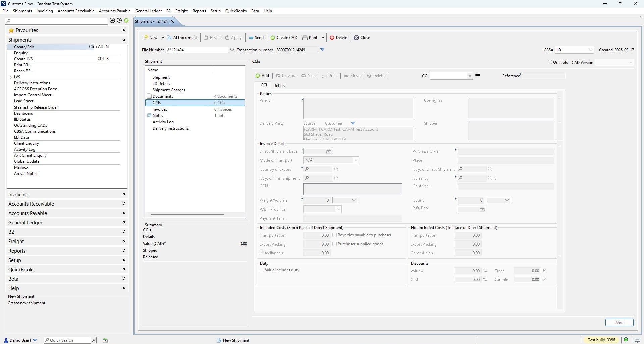This screenshot has height=344, width=644.
Task: Open the Weight/Volume unit dropdown
Action: point(354,200)
